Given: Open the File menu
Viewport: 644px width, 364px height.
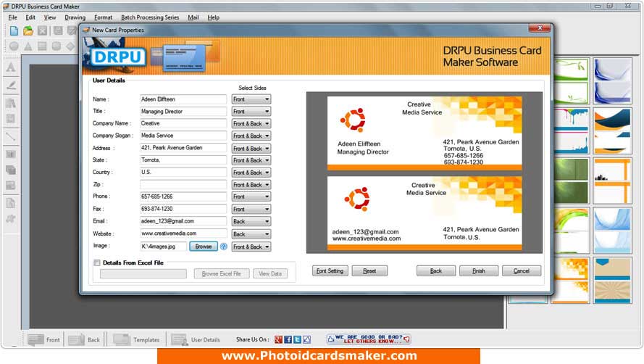Looking at the screenshot, I should [x=13, y=17].
